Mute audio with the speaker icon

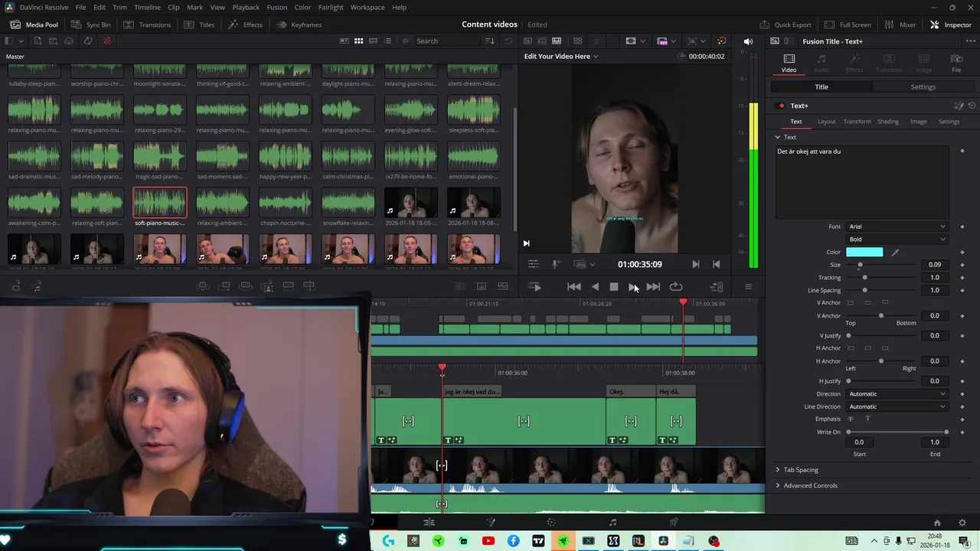point(748,41)
